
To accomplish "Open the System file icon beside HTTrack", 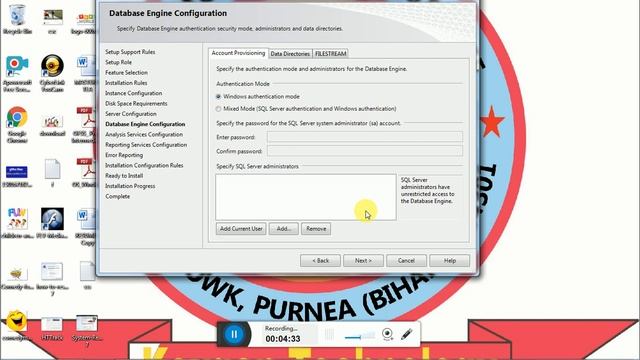I will point(87,331).
